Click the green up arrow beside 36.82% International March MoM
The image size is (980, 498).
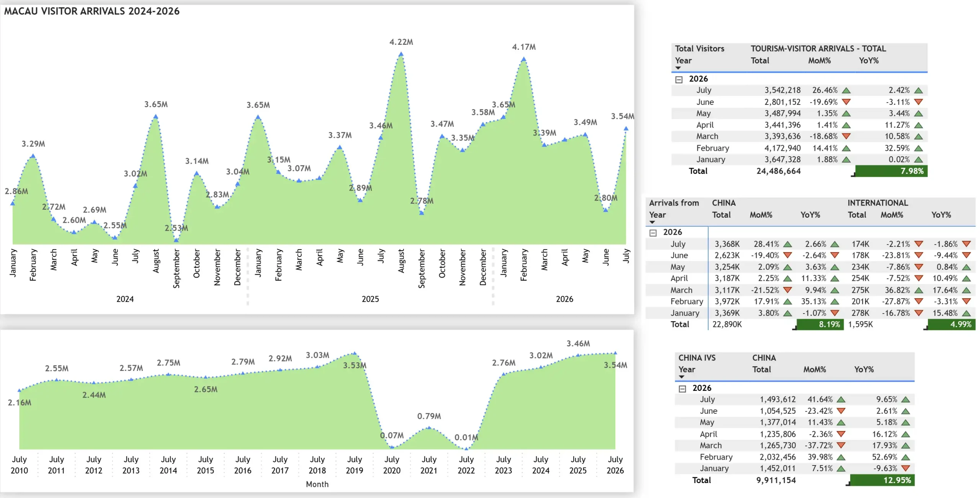pyautogui.click(x=918, y=290)
